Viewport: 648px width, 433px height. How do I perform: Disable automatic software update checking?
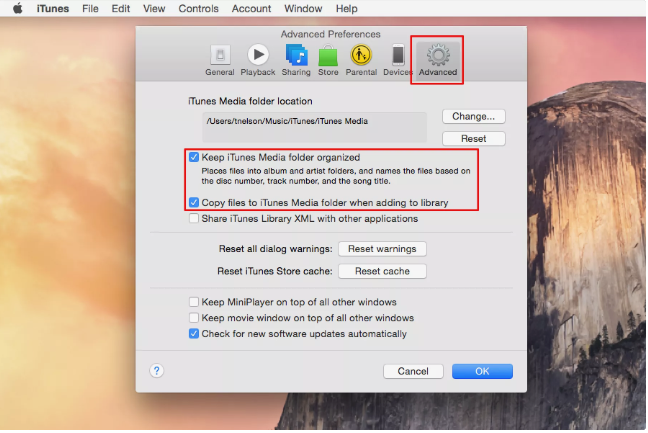pos(194,334)
